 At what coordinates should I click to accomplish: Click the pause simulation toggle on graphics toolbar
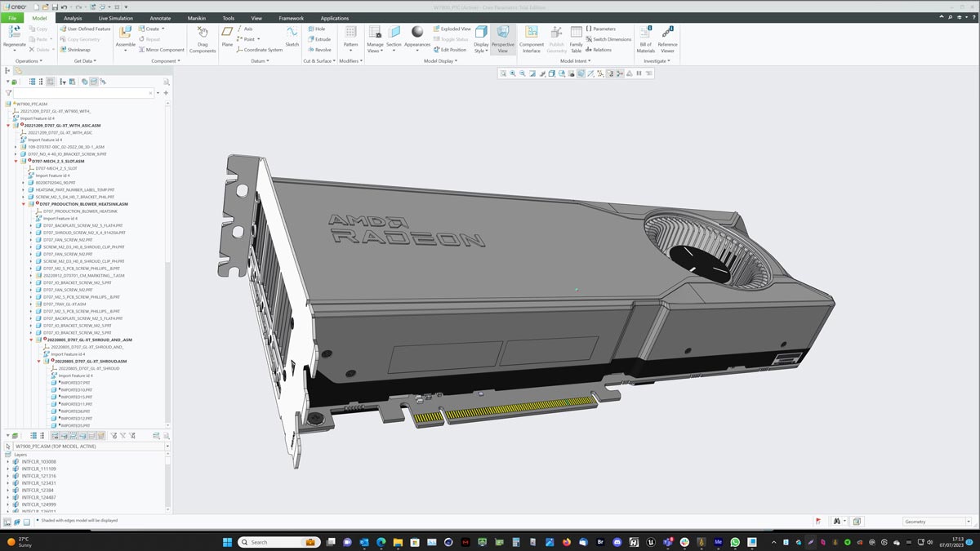[639, 73]
